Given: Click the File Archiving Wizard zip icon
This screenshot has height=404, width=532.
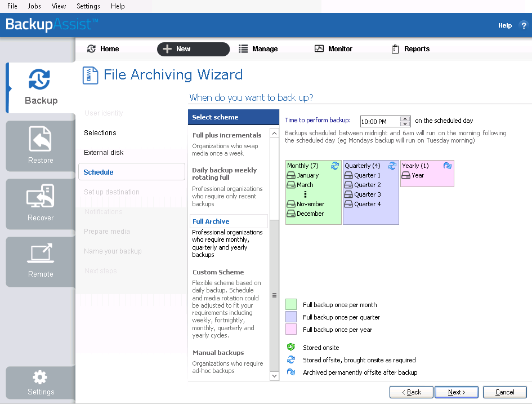Looking at the screenshot, I should coord(90,76).
